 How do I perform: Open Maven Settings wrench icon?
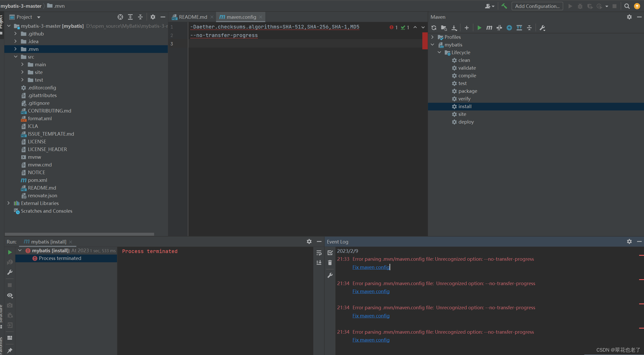click(542, 28)
